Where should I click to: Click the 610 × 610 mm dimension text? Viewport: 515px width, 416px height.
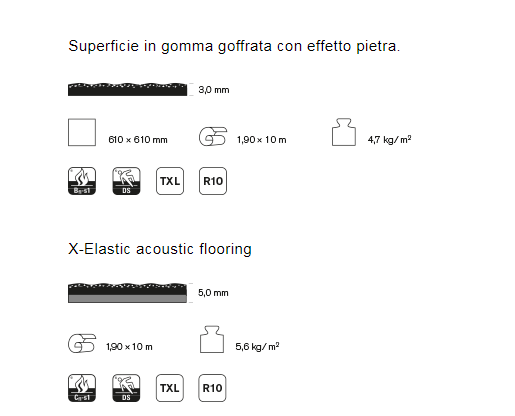(138, 140)
